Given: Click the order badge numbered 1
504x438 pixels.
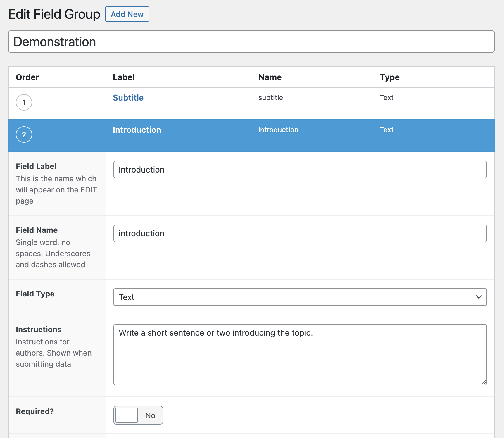Looking at the screenshot, I should click(24, 102).
